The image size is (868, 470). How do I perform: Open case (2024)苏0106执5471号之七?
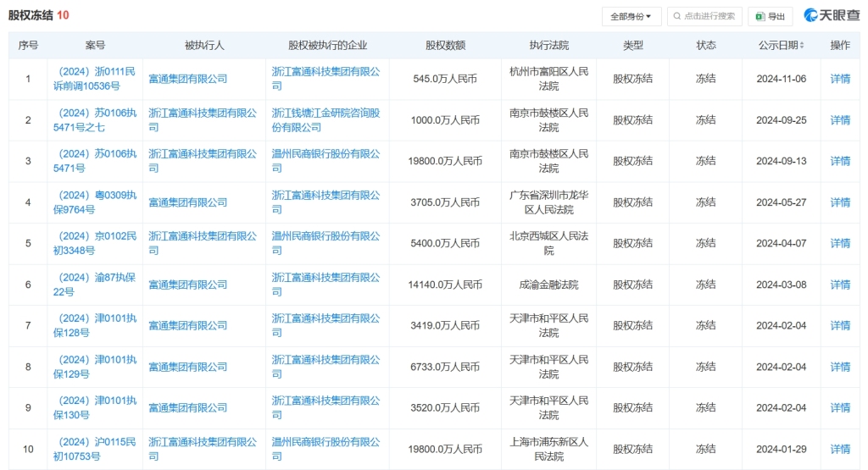coord(95,119)
